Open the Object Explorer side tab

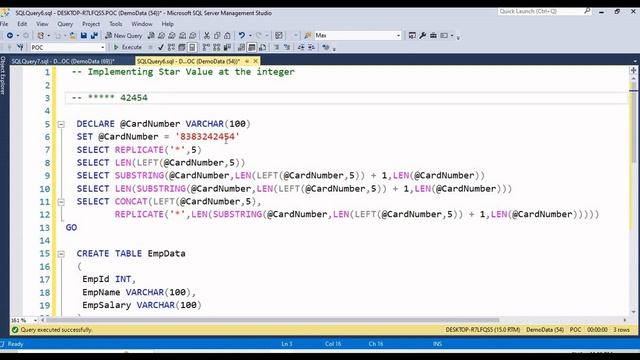3,76
